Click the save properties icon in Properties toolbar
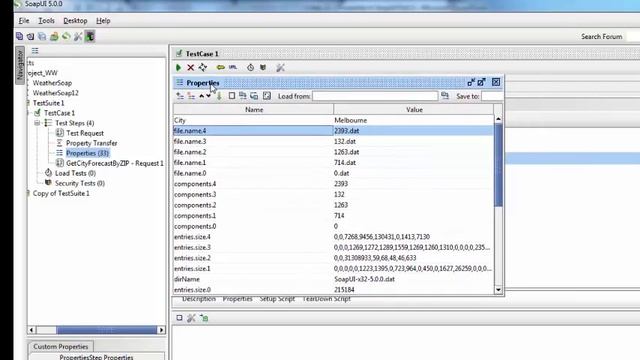This screenshot has height=360, width=640. 254,96
